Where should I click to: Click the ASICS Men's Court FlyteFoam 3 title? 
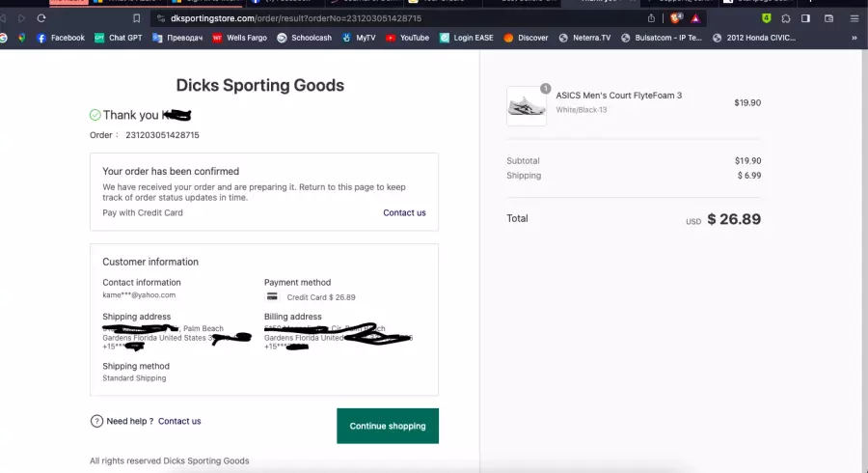(619, 96)
